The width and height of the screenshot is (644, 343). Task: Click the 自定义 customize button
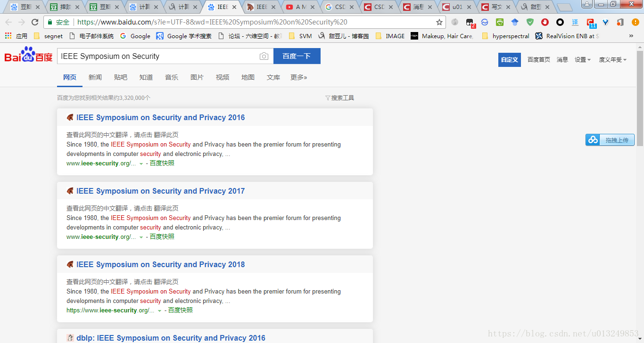(510, 60)
